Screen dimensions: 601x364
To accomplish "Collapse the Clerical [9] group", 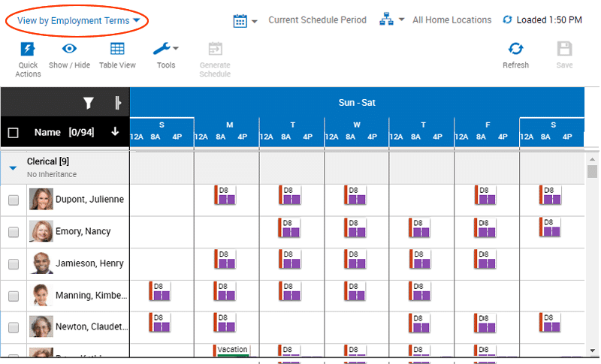I will pos(13,168).
